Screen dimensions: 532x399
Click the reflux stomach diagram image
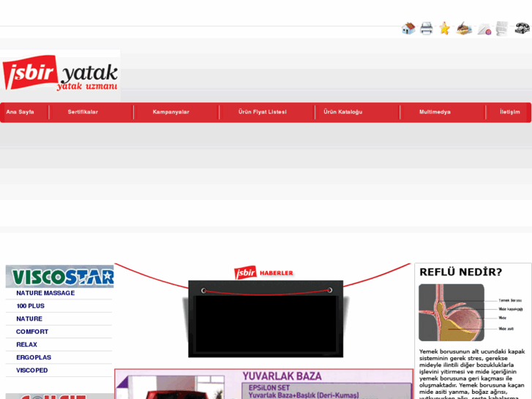click(471, 313)
